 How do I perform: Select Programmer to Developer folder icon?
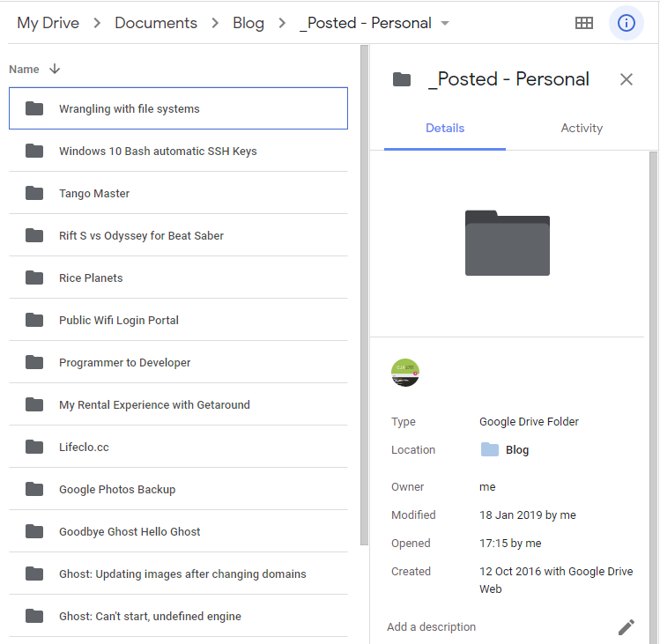[34, 362]
